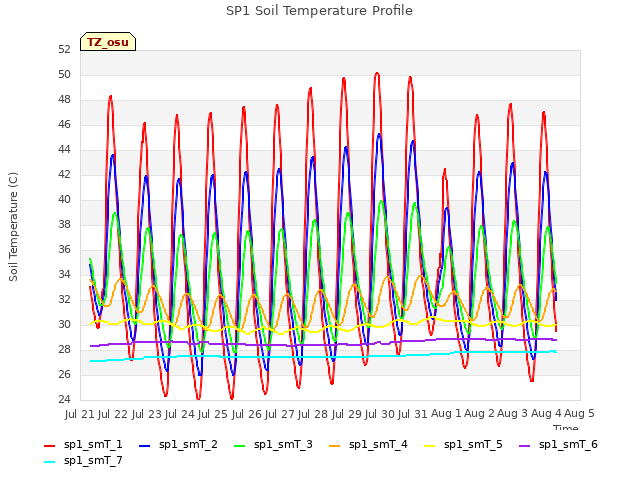Viewport: 640px width, 480px height.
Task: Click the chart title SP1 Soil Temperature Profile
Action: 320,11
